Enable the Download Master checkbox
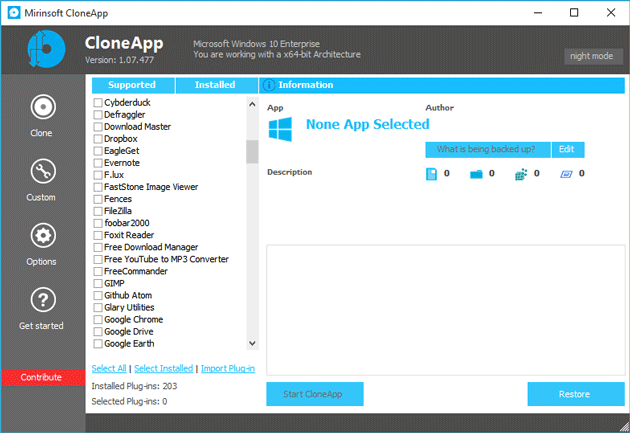Image resolution: width=630 pixels, height=433 pixels. [x=98, y=127]
